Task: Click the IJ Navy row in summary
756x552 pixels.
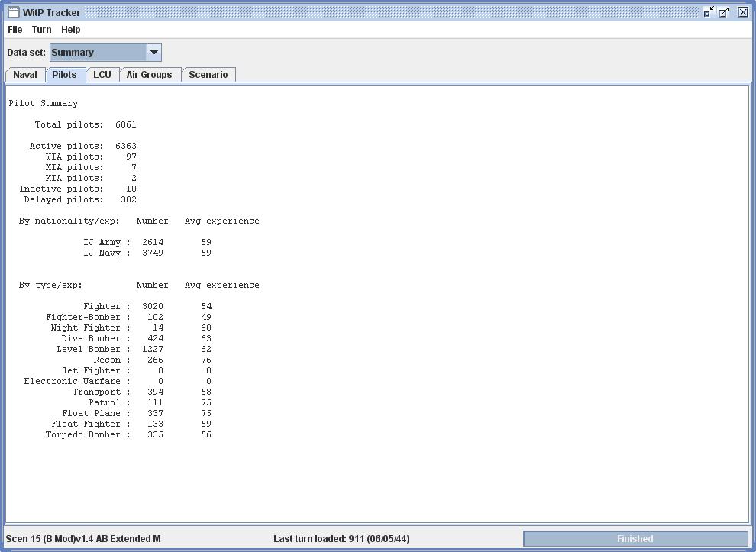Action: (147, 253)
